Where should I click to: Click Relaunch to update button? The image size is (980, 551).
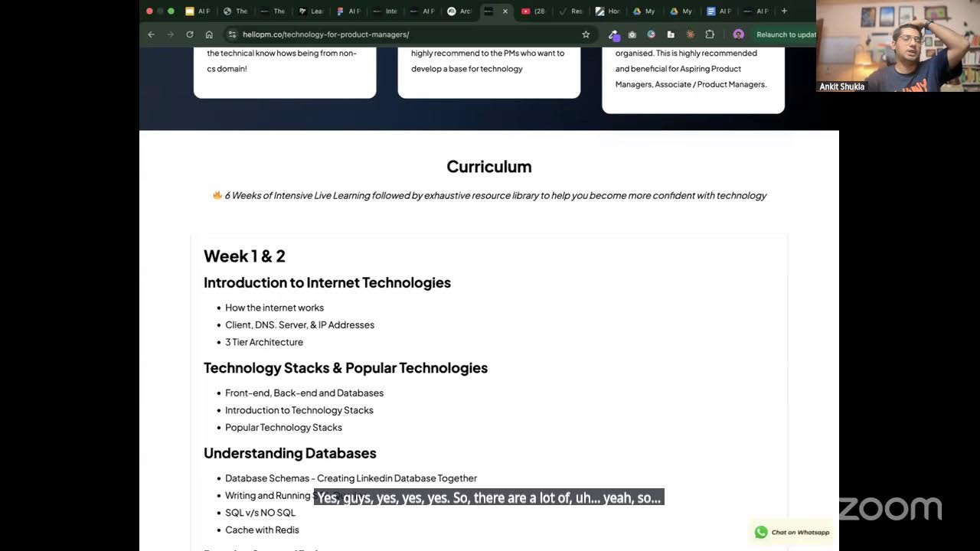pos(786,34)
